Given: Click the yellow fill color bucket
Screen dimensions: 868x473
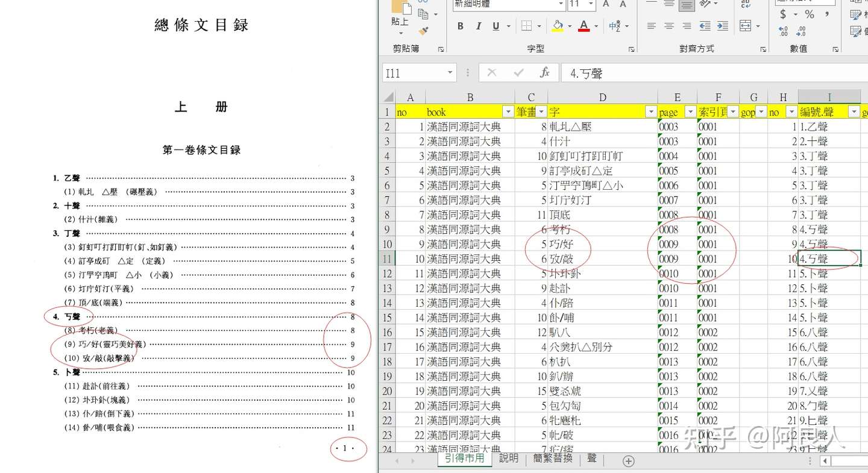Looking at the screenshot, I should (557, 26).
